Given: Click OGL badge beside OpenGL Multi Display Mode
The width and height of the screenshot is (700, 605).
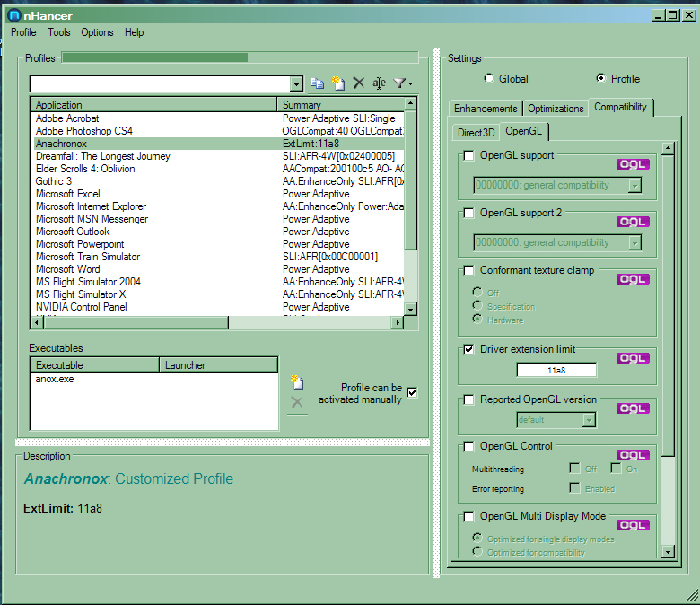Looking at the screenshot, I should (x=633, y=525).
